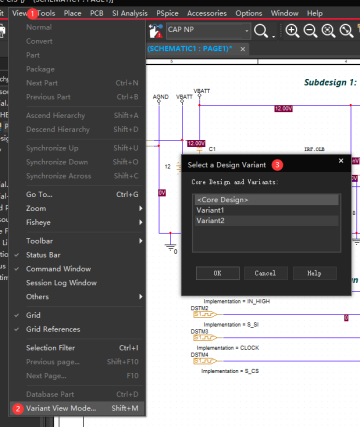Close the SCHEMATIC1 : PAGE1 tab

click(x=243, y=49)
